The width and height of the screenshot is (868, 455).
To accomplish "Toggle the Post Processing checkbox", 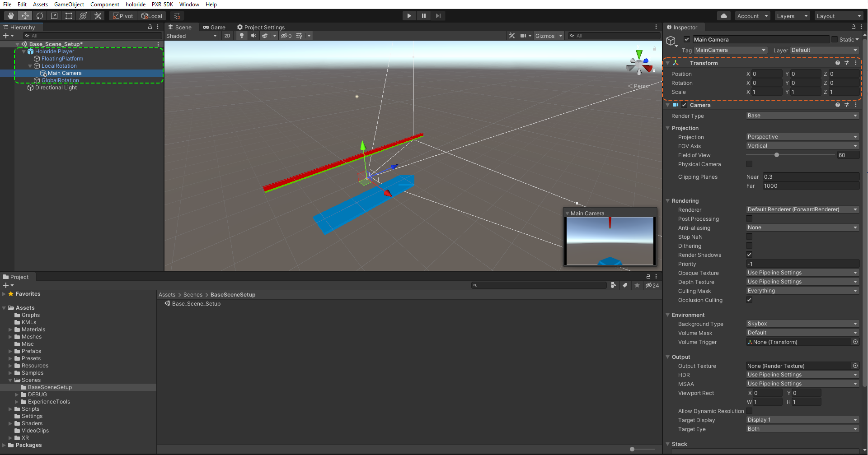I will click(749, 219).
